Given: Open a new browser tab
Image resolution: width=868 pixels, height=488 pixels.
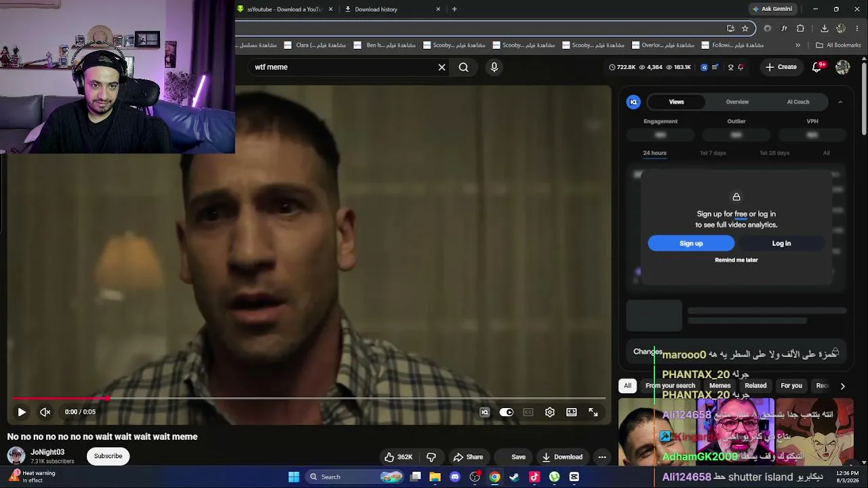Looking at the screenshot, I should click(454, 9).
